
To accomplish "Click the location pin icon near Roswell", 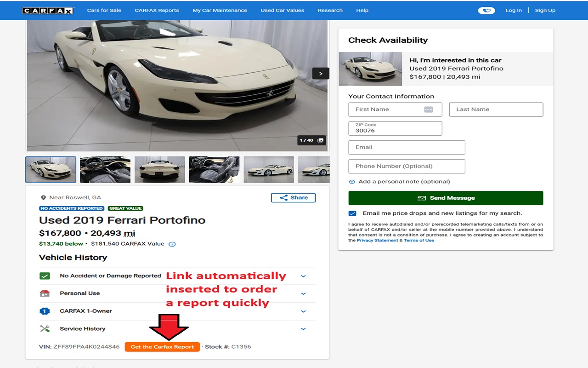I will pyautogui.click(x=44, y=198).
